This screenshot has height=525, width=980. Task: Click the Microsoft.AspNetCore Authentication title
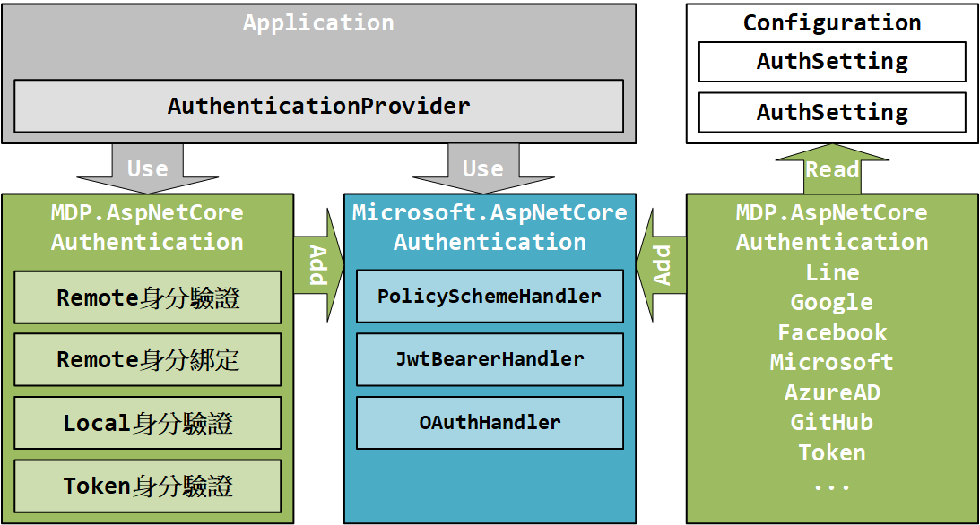490,228
